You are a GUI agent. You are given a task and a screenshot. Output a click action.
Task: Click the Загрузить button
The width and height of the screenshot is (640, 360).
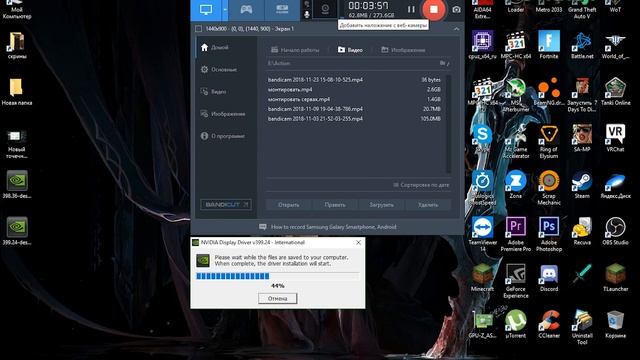tap(382, 205)
